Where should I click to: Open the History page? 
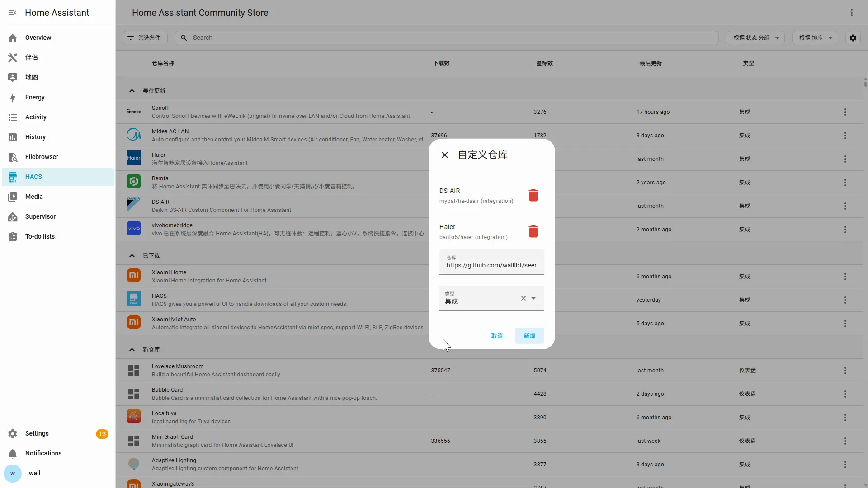click(58, 137)
